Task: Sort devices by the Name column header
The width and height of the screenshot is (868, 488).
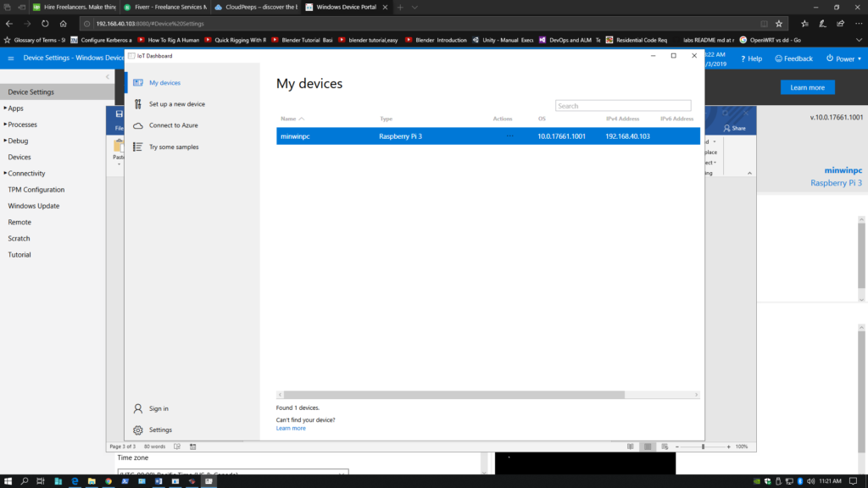Action: pos(287,119)
